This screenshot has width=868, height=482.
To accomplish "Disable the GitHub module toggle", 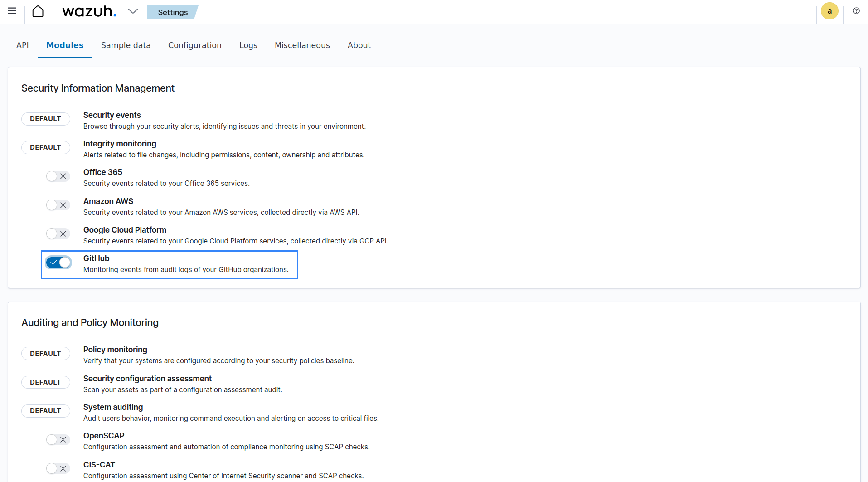I will [x=58, y=263].
